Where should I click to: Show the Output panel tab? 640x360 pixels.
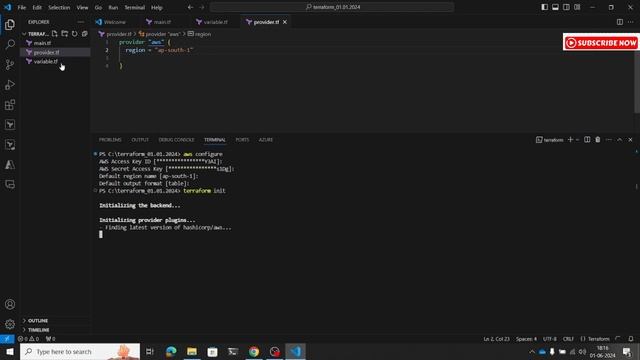(x=140, y=140)
